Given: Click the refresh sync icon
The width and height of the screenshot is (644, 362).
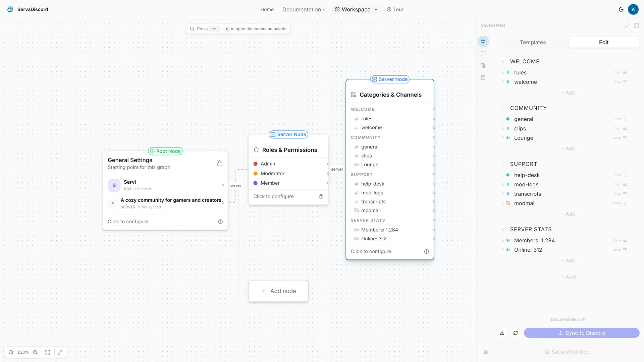Looking at the screenshot, I should pos(515,333).
